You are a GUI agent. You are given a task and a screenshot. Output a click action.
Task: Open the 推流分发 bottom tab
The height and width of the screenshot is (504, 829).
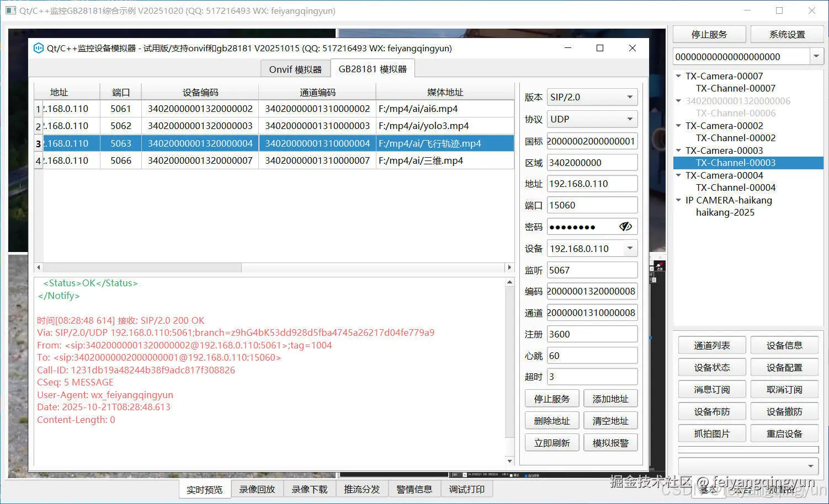[x=362, y=490]
